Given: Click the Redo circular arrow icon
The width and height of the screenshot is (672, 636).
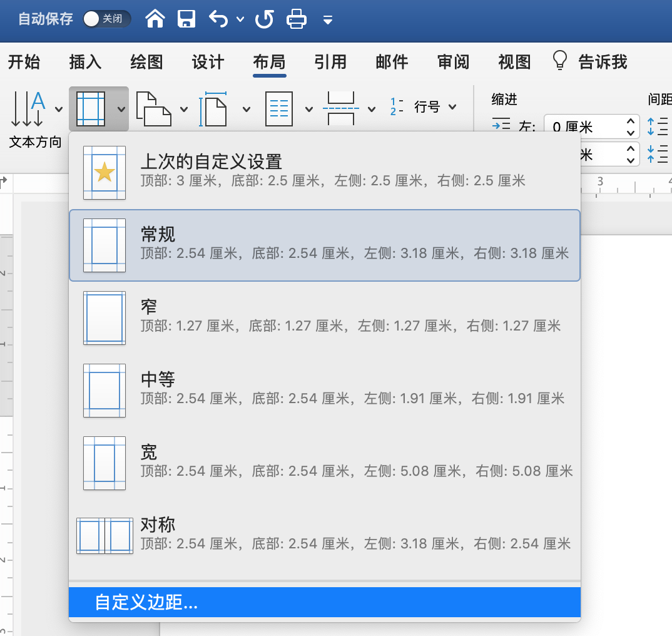Looking at the screenshot, I should [x=264, y=19].
